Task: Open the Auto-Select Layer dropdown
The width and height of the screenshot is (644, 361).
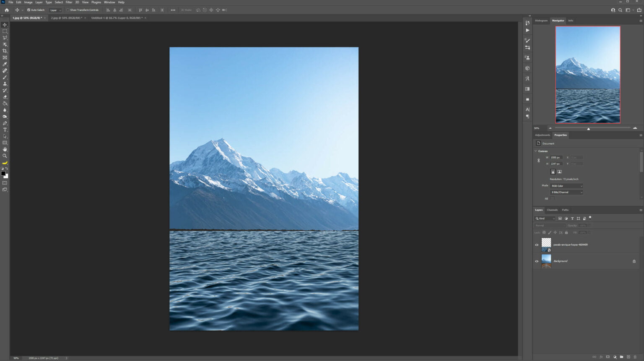Action: tap(55, 10)
